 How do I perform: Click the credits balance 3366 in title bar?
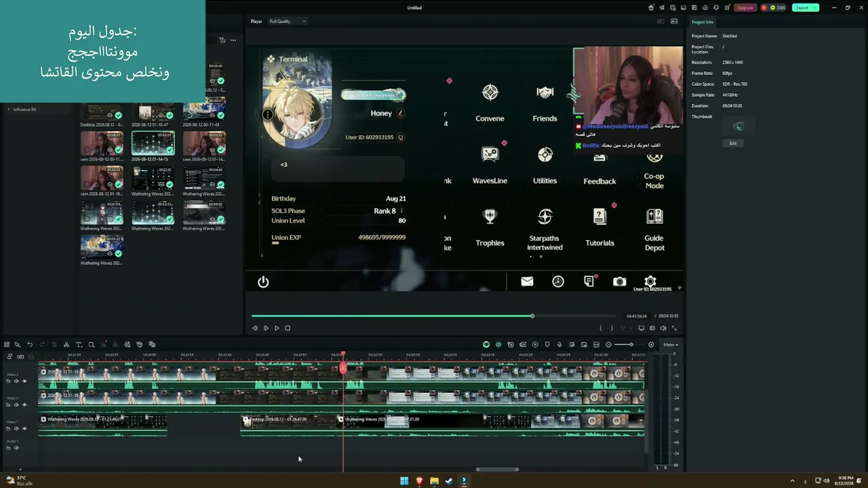pyautogui.click(x=776, y=7)
